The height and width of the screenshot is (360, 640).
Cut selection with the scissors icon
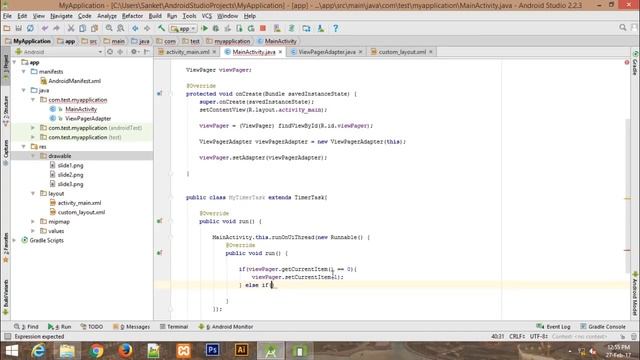[71, 28]
